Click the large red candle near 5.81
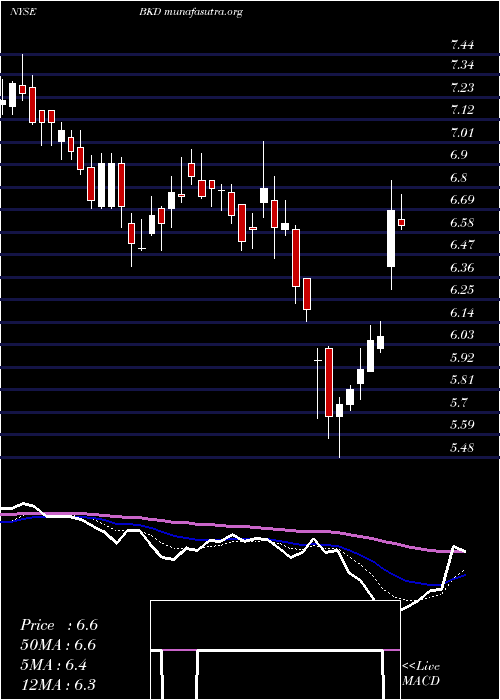The height and width of the screenshot is (700, 500). click(x=329, y=383)
